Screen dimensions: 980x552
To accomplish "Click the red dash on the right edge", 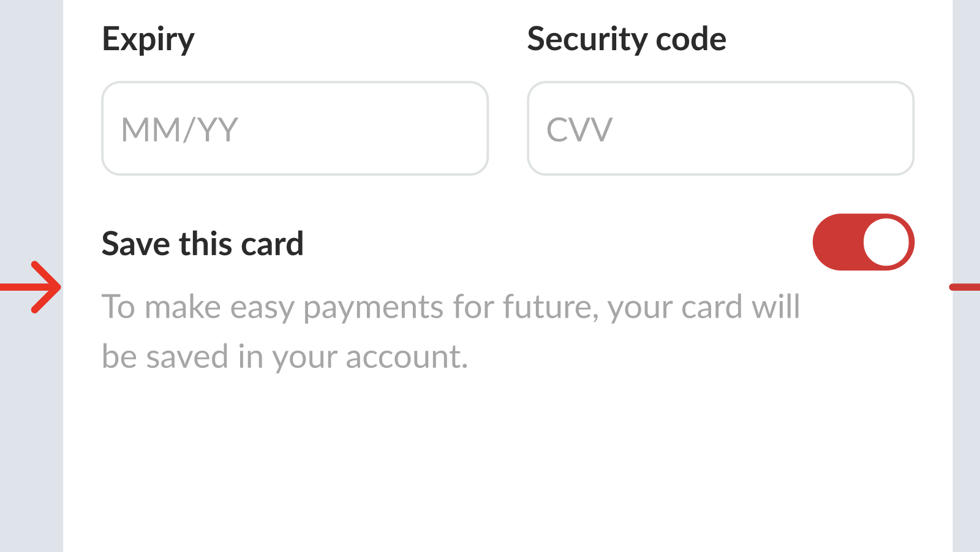I will (965, 287).
